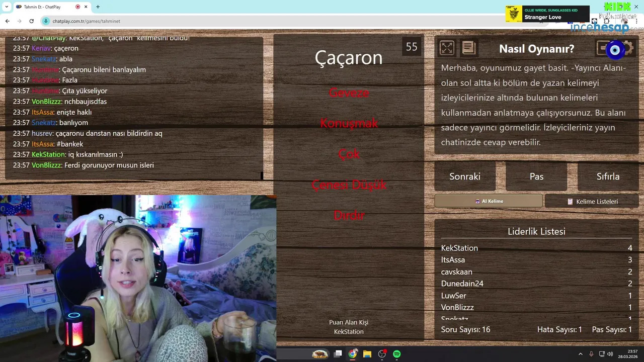This screenshot has width=644, height=362.
Task: Click the login arrow icon left of gear
Action: (603, 48)
